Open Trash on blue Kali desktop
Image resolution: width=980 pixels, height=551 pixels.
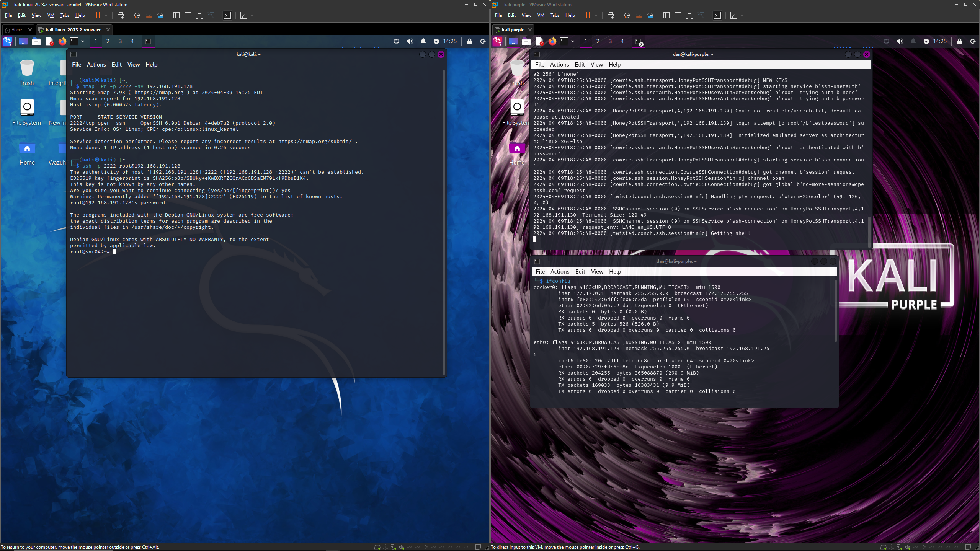click(27, 73)
